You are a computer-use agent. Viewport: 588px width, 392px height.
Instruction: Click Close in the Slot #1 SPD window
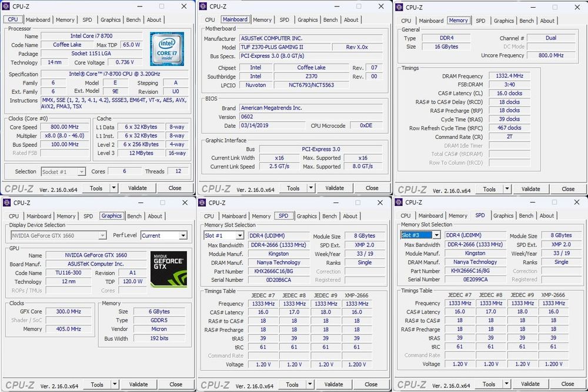(371, 384)
